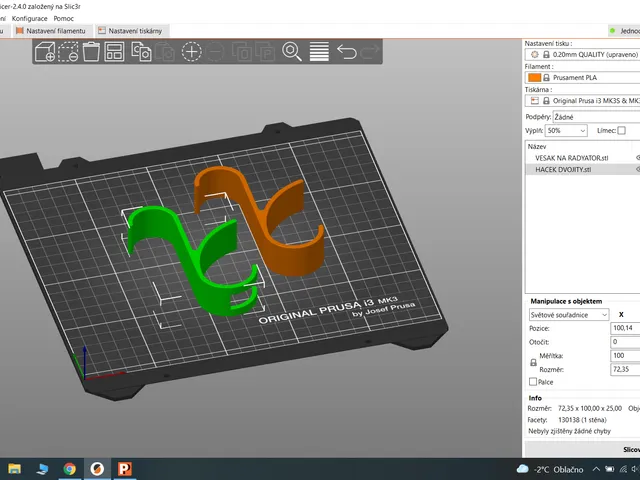Click the Redo arrow icon

(370, 51)
